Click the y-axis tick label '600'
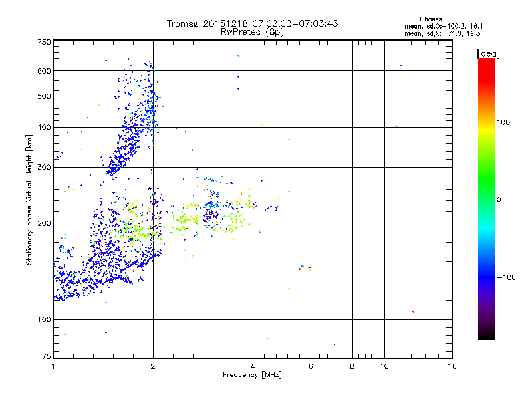 point(44,71)
